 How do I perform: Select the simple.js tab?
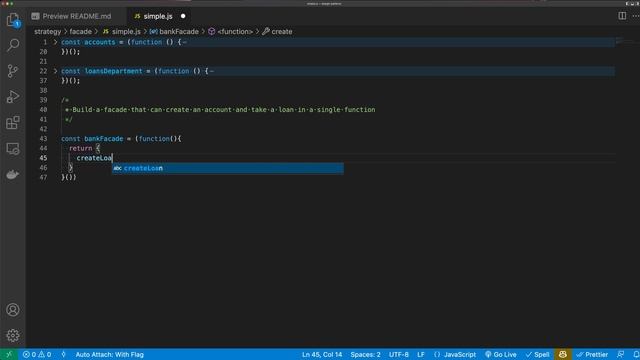pyautogui.click(x=158, y=16)
